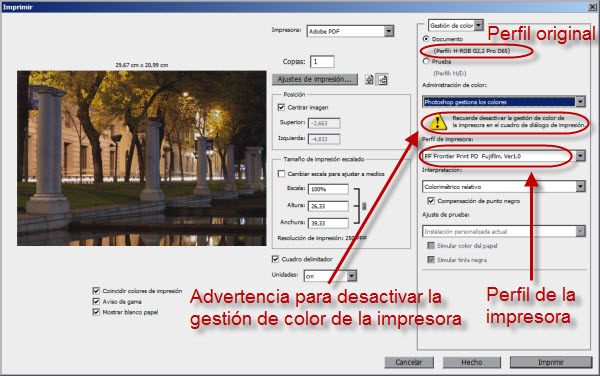
Task: Close the Imprimir dialog window
Action: coord(592,7)
